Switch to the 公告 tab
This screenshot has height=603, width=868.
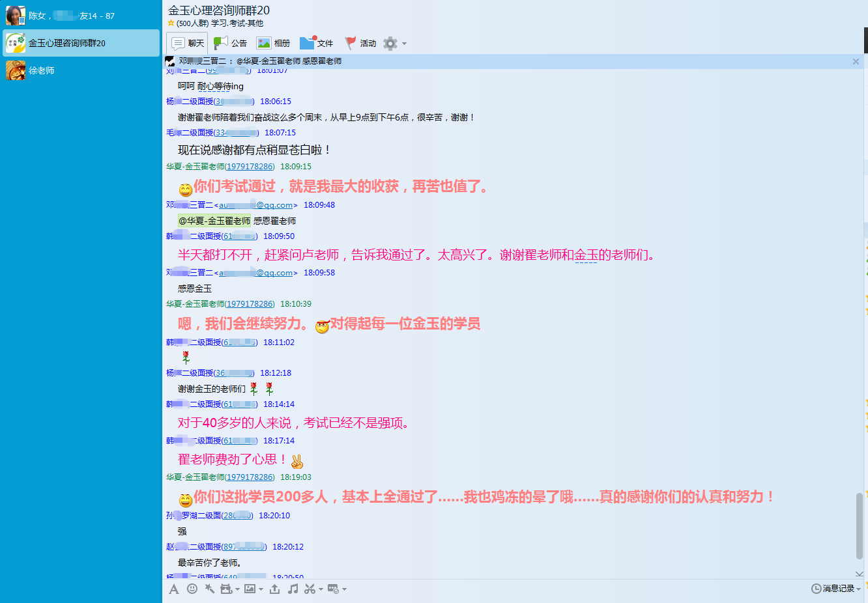[231, 44]
